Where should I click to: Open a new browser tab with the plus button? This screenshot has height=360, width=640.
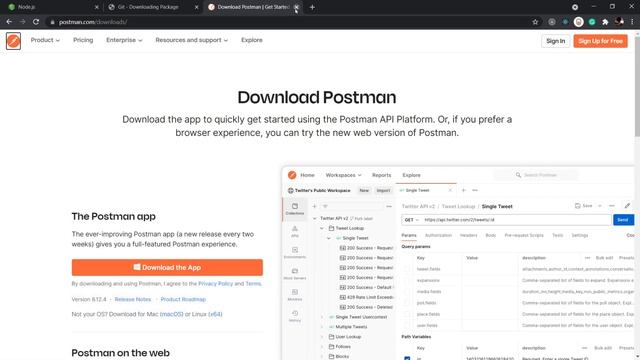(x=312, y=7)
